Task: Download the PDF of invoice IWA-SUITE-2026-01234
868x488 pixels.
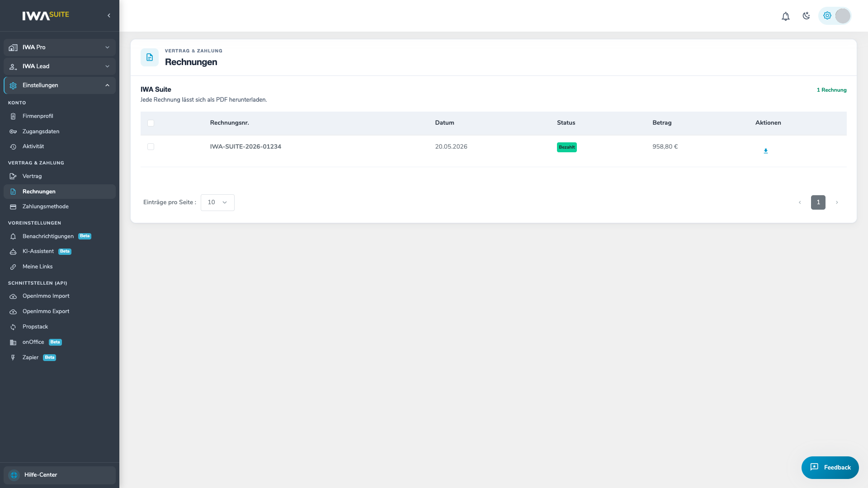Action: [766, 151]
